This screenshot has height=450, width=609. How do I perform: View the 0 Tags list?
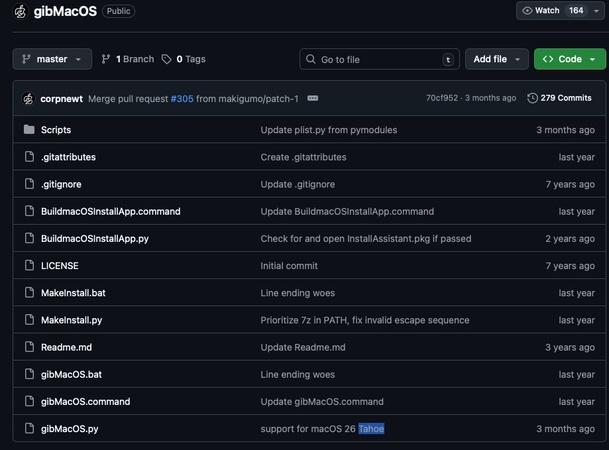(x=184, y=59)
